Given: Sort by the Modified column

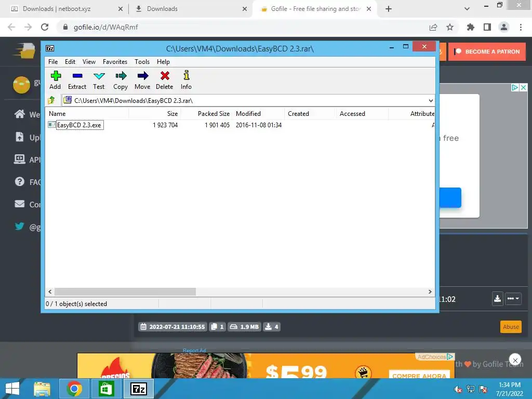Looking at the screenshot, I should pos(259,114).
